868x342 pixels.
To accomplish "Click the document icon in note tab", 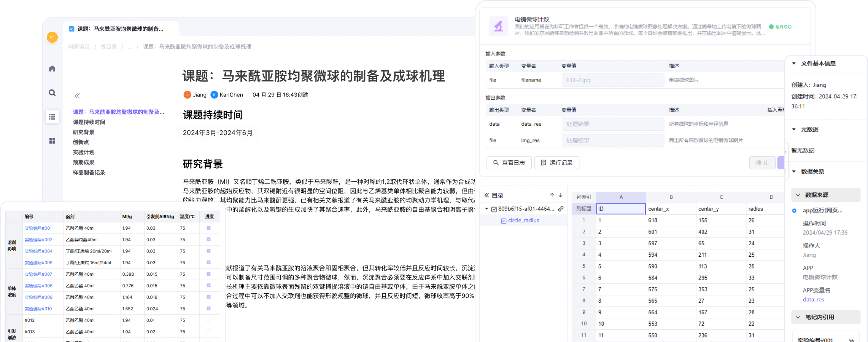I will point(72,29).
